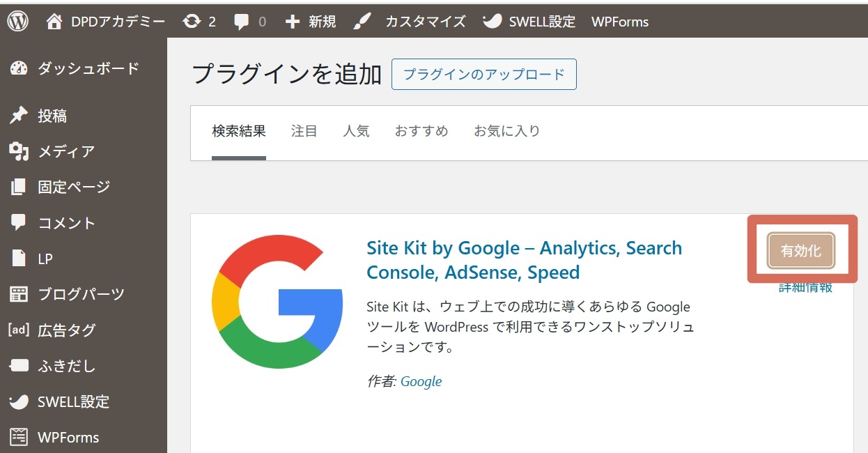Click the Site Kit Google logo thumbnail
Screen dimensions: 868x453
point(277,301)
